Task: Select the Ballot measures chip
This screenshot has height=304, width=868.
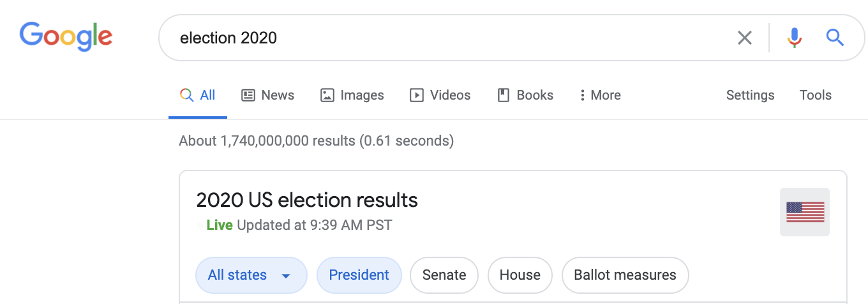Action: pyautogui.click(x=625, y=275)
